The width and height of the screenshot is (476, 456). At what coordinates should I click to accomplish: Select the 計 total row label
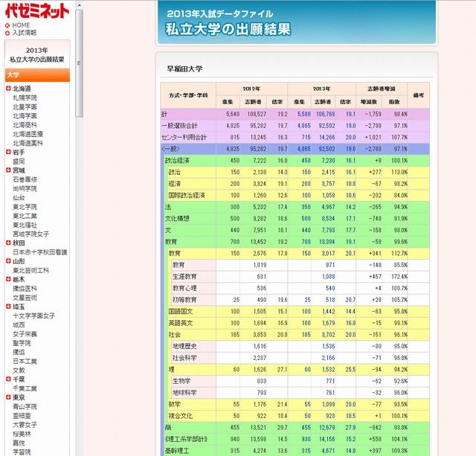(x=164, y=114)
